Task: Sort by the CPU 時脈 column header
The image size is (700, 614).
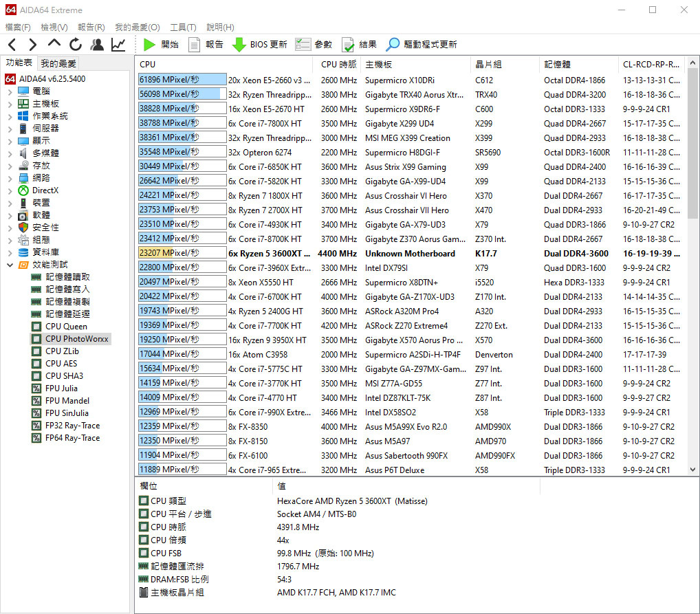Action: tap(338, 65)
